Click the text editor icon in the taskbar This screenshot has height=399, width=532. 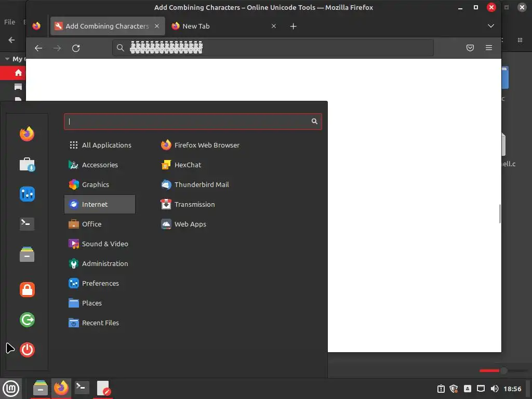103,388
